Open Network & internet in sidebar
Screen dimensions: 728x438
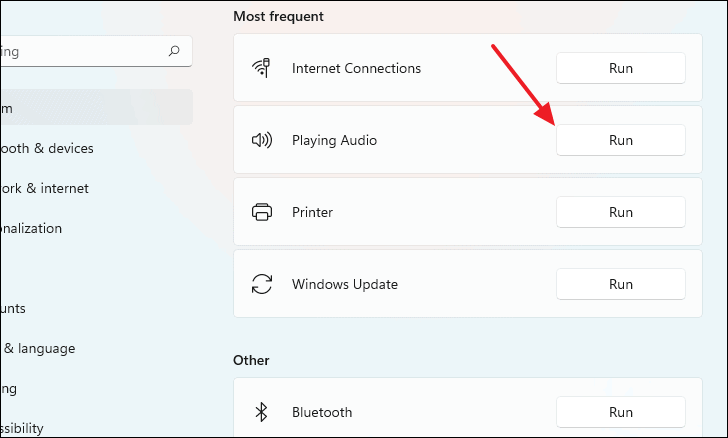44,188
